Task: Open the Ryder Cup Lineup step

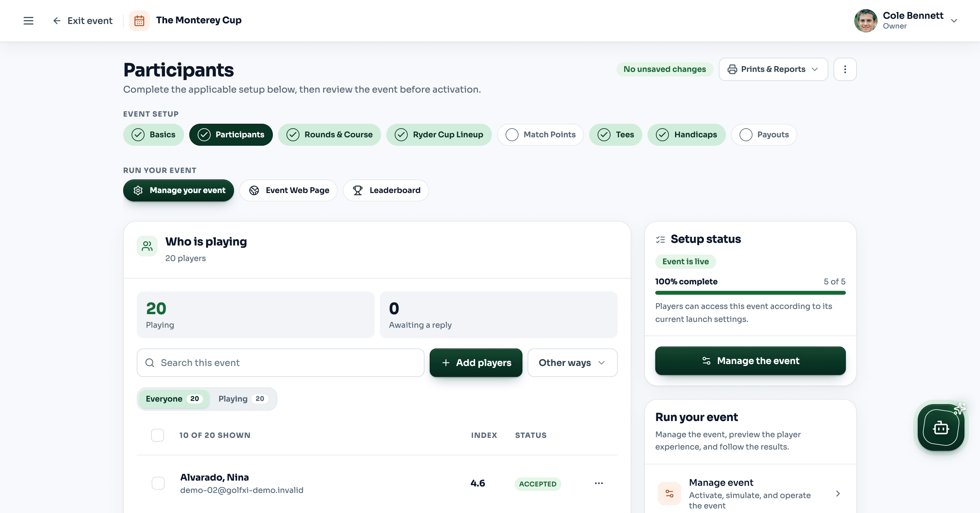Action: (x=439, y=135)
